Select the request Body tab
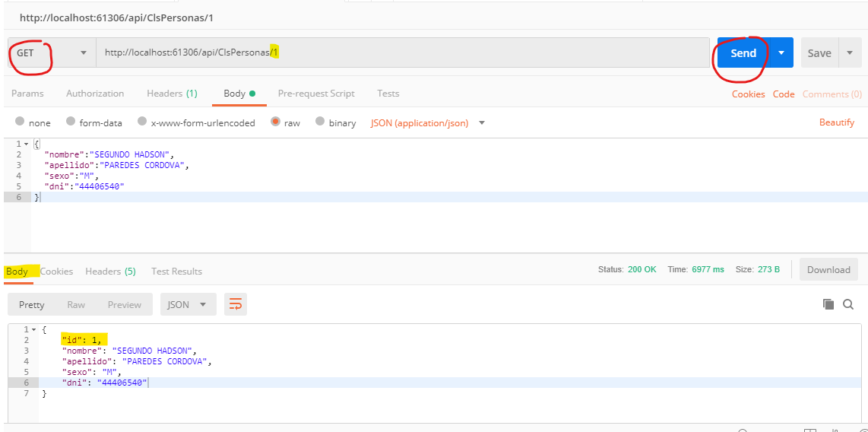The height and width of the screenshot is (432, 868). 239,94
